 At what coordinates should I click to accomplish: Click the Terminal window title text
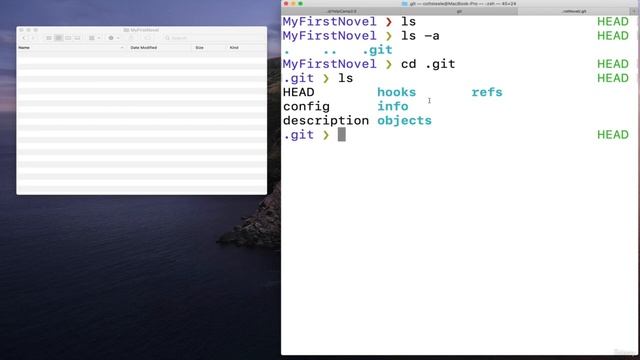pos(463,4)
